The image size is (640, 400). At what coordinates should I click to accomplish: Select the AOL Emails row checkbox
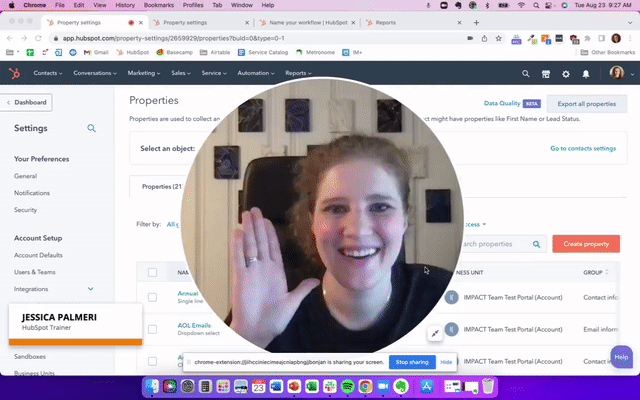point(152,329)
